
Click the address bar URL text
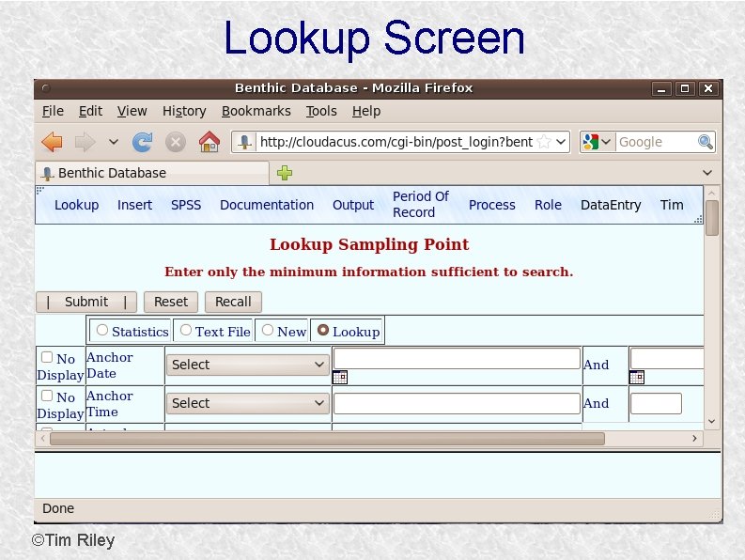pyautogui.click(x=396, y=142)
